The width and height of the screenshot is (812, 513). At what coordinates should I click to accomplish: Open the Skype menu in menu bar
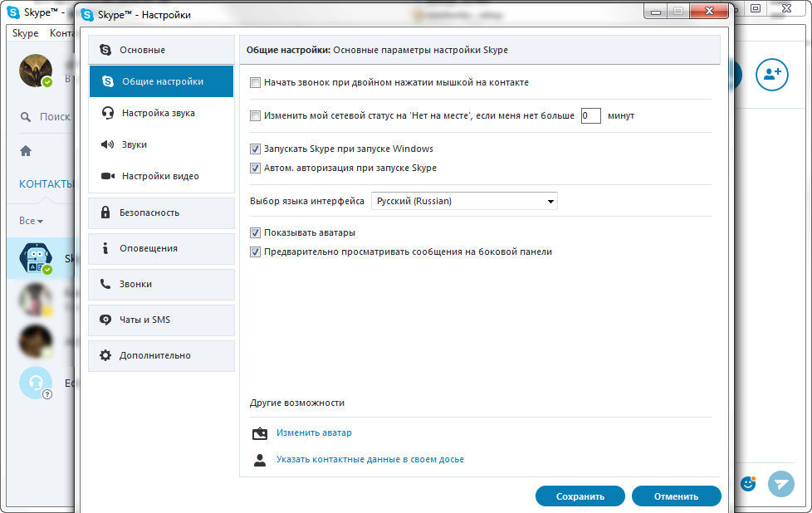25,33
